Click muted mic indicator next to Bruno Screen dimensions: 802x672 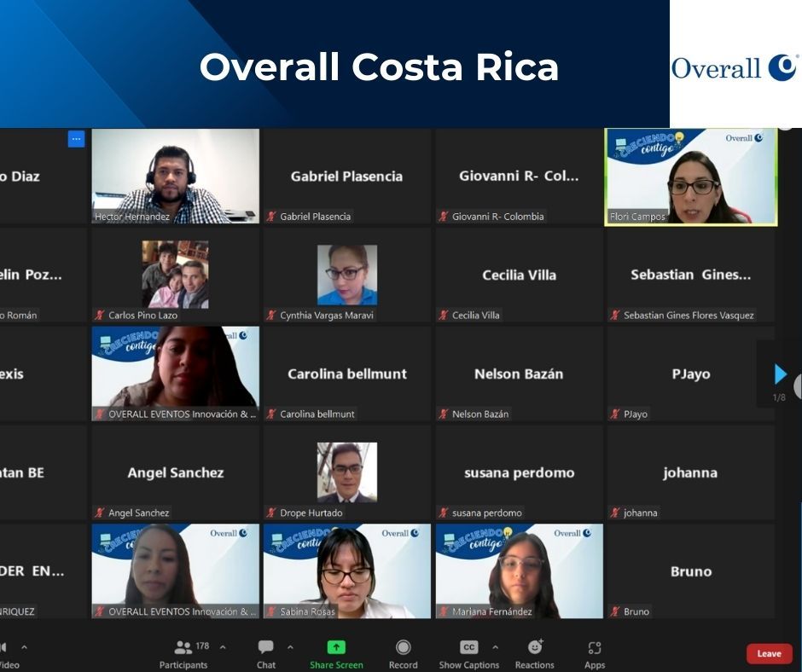pos(615,611)
